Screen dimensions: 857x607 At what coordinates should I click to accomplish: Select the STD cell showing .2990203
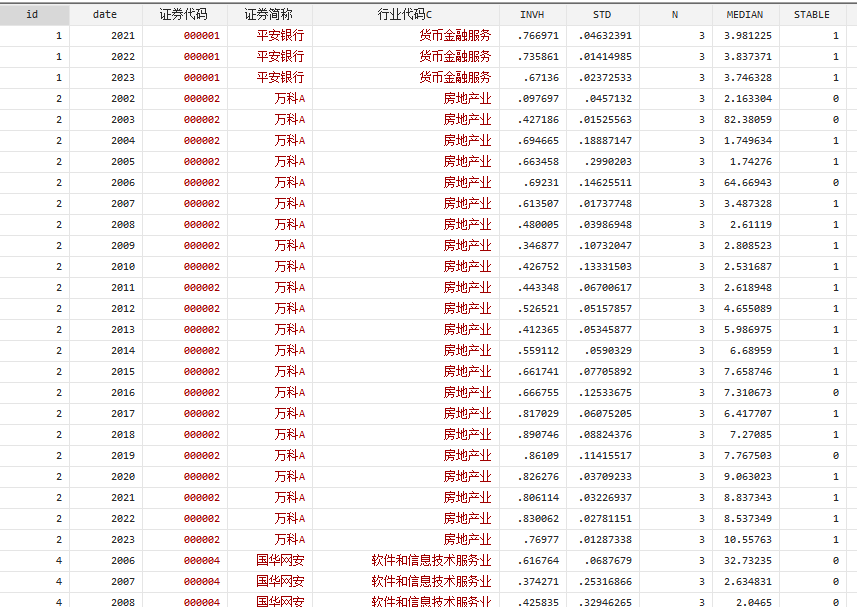[607, 162]
